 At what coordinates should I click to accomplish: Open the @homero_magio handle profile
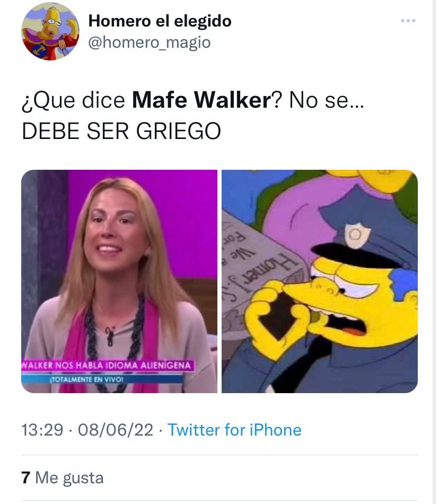150,42
